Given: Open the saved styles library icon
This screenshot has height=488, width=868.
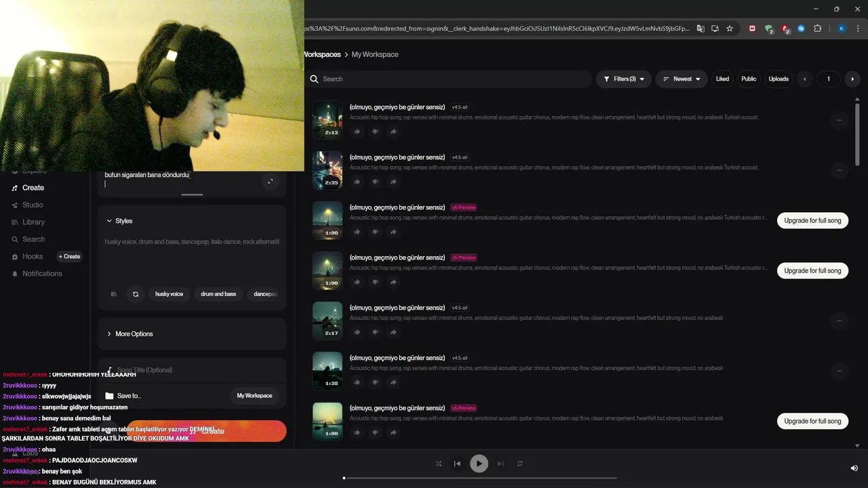Looking at the screenshot, I should click(x=114, y=294).
